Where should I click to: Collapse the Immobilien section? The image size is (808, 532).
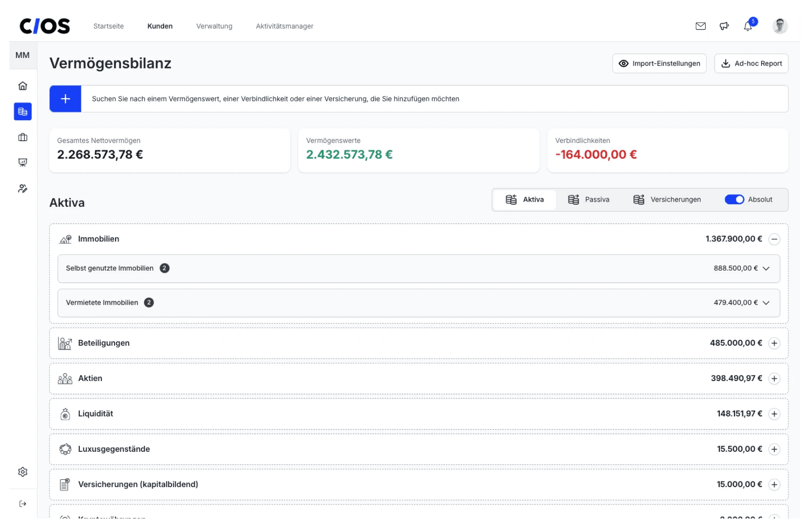pos(774,239)
